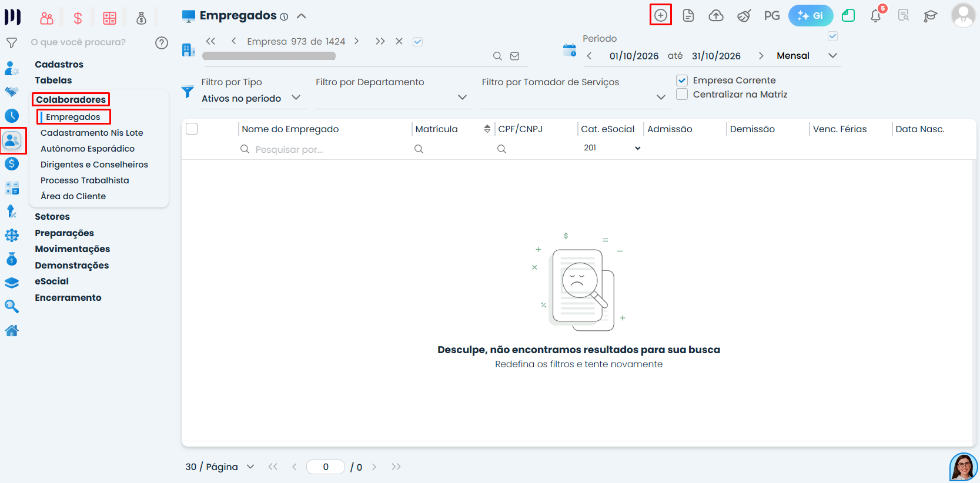Open the help question mark icon
Screen dimensions: 980x483
pyautogui.click(x=162, y=43)
